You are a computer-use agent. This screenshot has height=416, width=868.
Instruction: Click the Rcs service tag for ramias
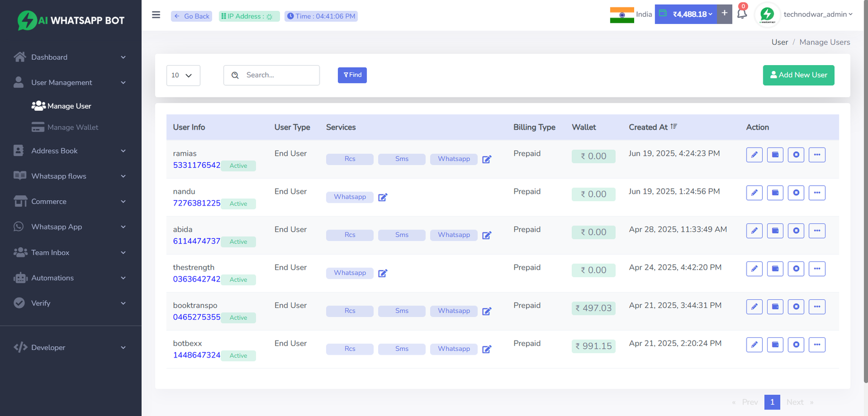350,159
